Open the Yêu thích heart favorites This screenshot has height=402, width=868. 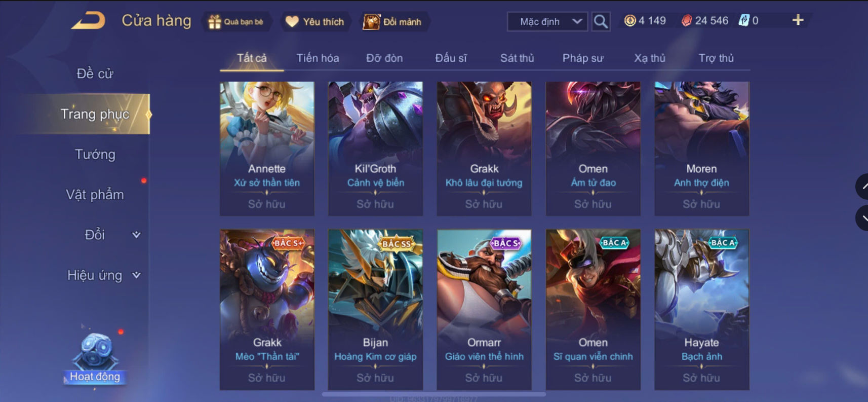pos(292,22)
